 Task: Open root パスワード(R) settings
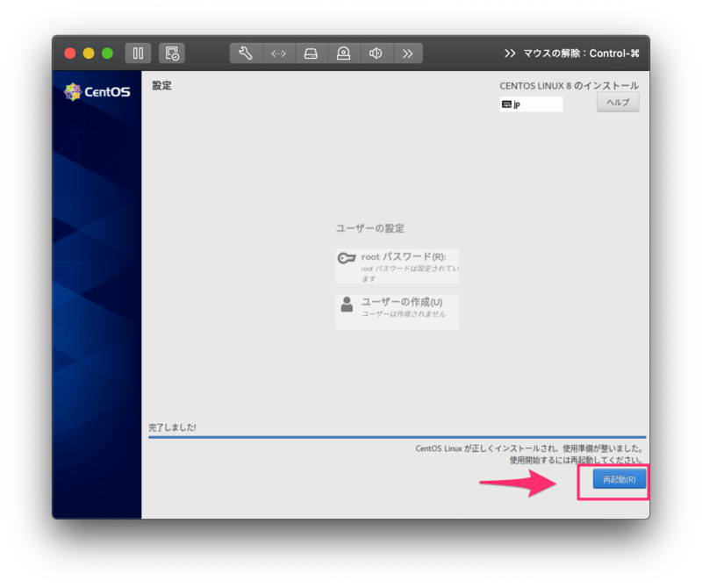398,267
